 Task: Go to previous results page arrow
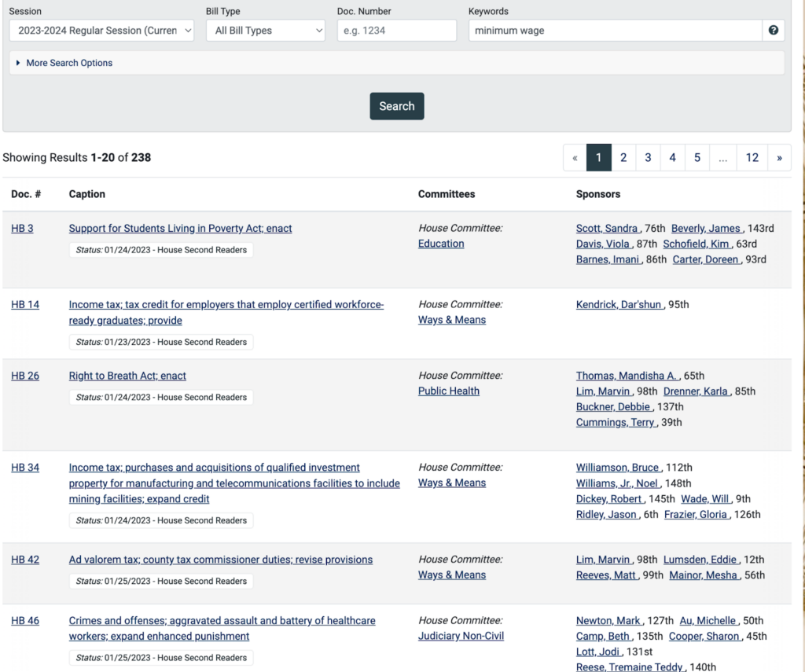pyautogui.click(x=575, y=158)
